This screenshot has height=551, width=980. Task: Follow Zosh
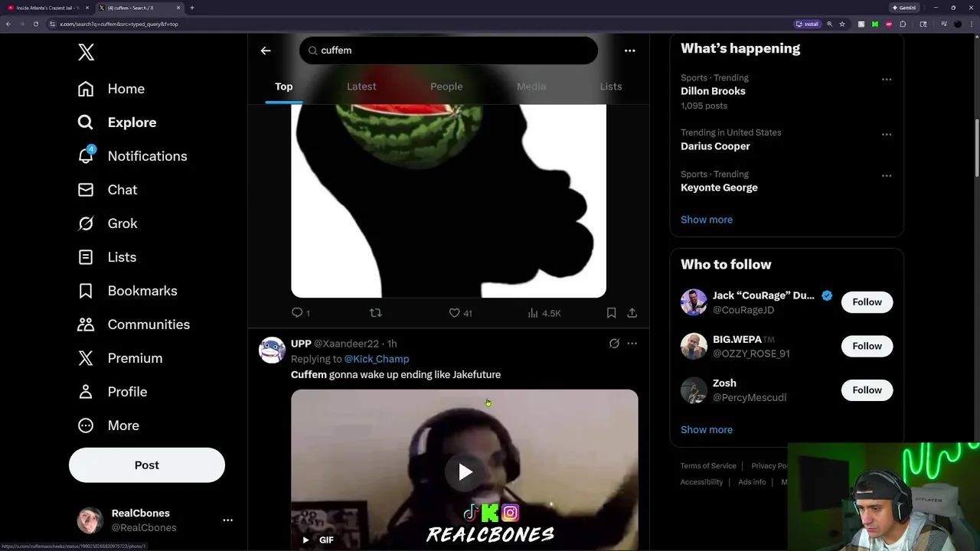pyautogui.click(x=867, y=390)
